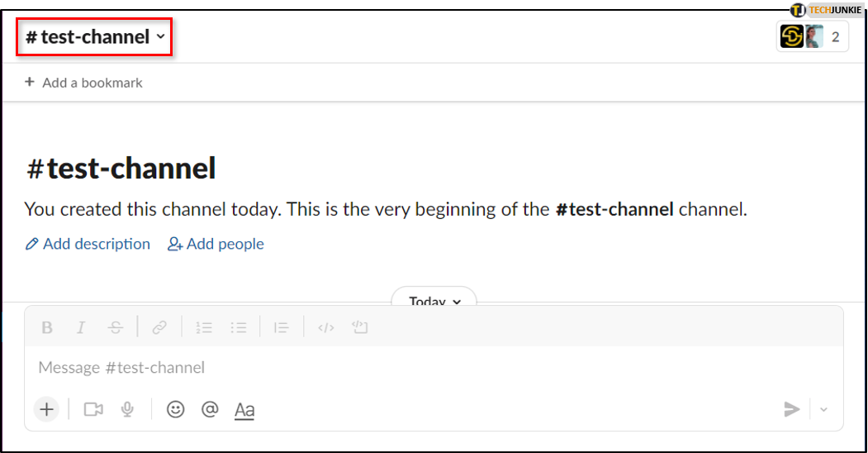Insert a code block
Image resolution: width=868 pixels, height=453 pixels.
click(x=359, y=327)
